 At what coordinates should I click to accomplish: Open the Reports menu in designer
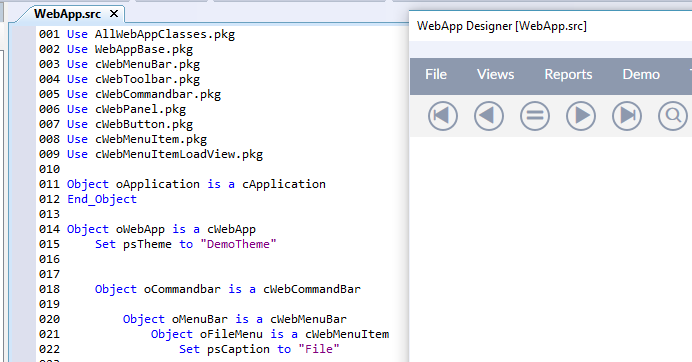[x=568, y=75]
